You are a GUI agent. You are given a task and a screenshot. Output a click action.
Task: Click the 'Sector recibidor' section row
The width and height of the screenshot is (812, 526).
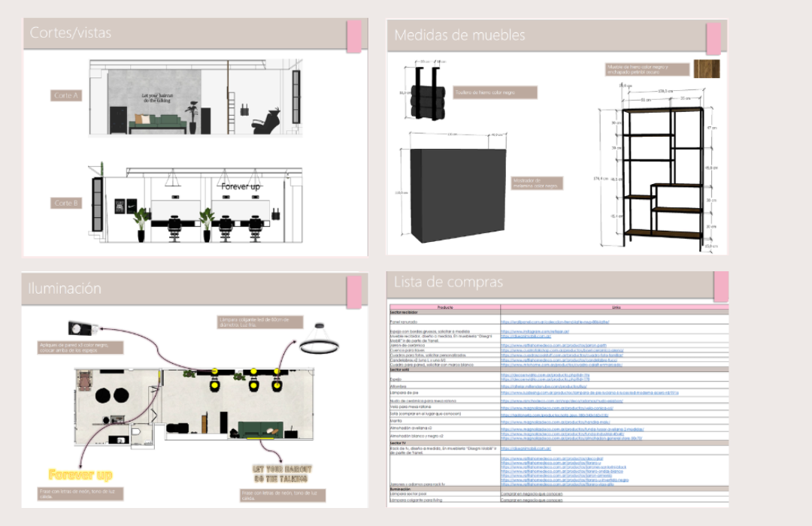point(559,312)
